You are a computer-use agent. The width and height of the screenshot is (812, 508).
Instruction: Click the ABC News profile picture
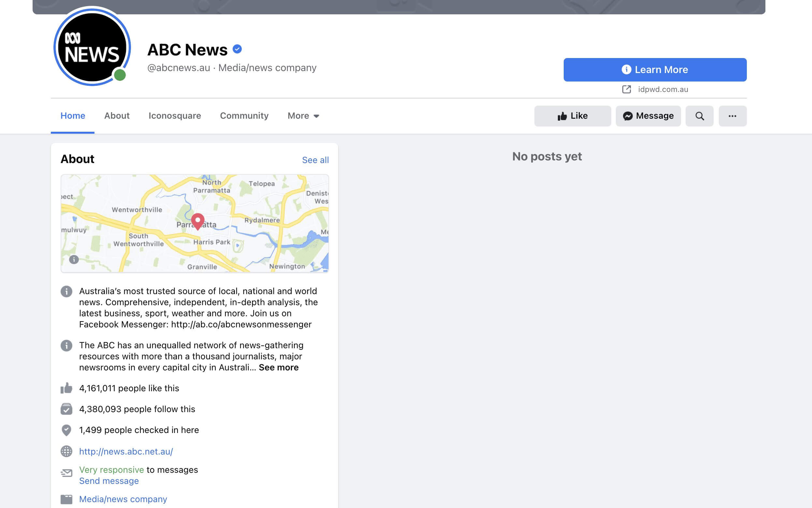point(92,46)
